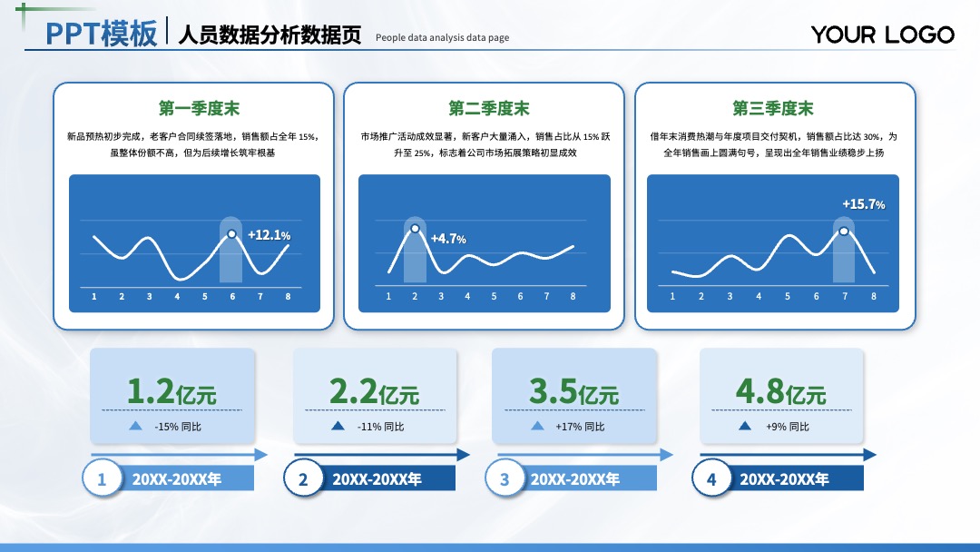Screen dimensions: 980x552
Task: Click the +15.7% data label
Action: pyautogui.click(x=864, y=204)
